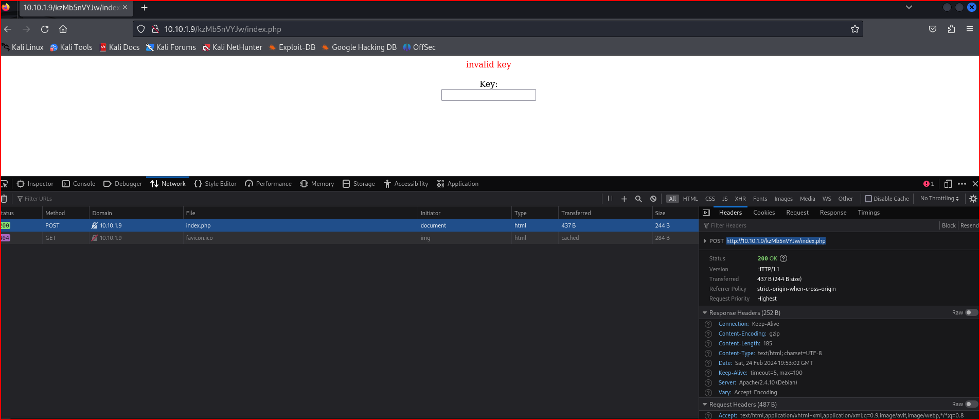Toggle Raw view for Response Headers

971,313
